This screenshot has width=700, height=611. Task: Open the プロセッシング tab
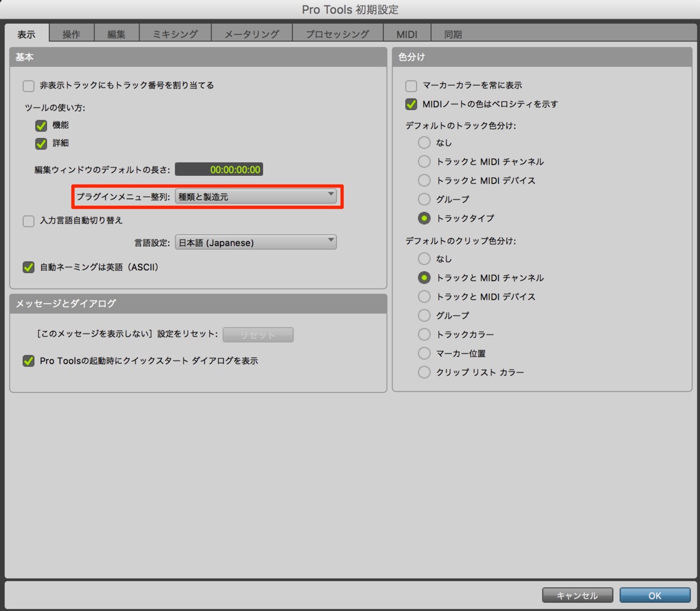pyautogui.click(x=338, y=34)
